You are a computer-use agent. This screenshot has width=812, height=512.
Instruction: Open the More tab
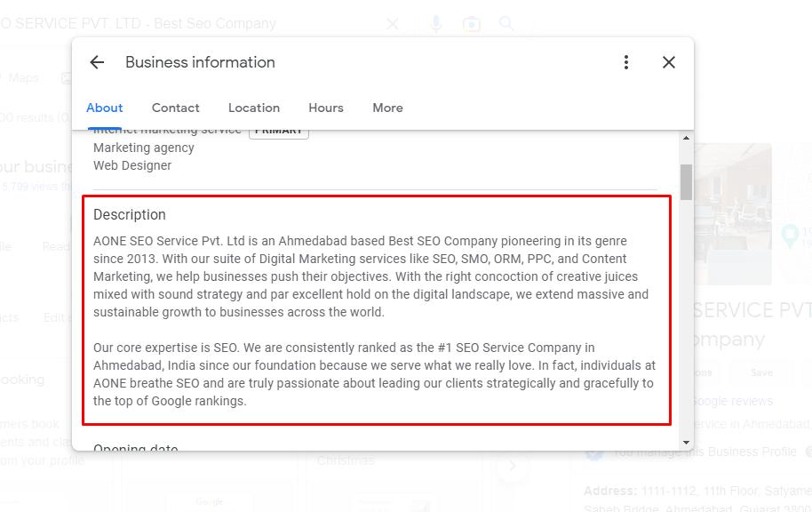click(x=387, y=108)
